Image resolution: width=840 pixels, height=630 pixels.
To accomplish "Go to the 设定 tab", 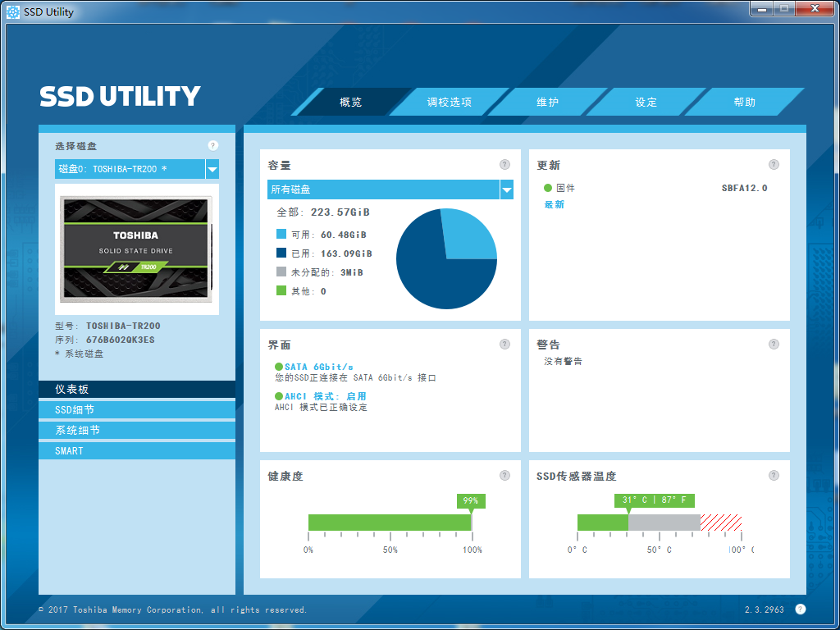I will tap(646, 103).
